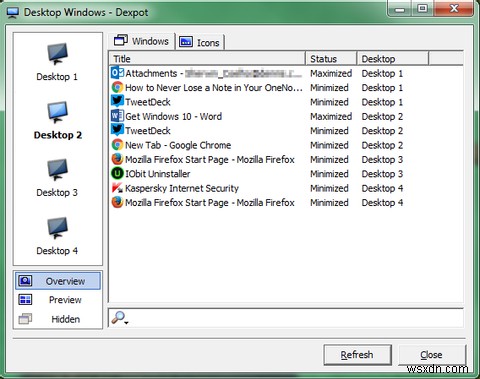Click the Dexpot title bar monitor icon

coord(13,13)
